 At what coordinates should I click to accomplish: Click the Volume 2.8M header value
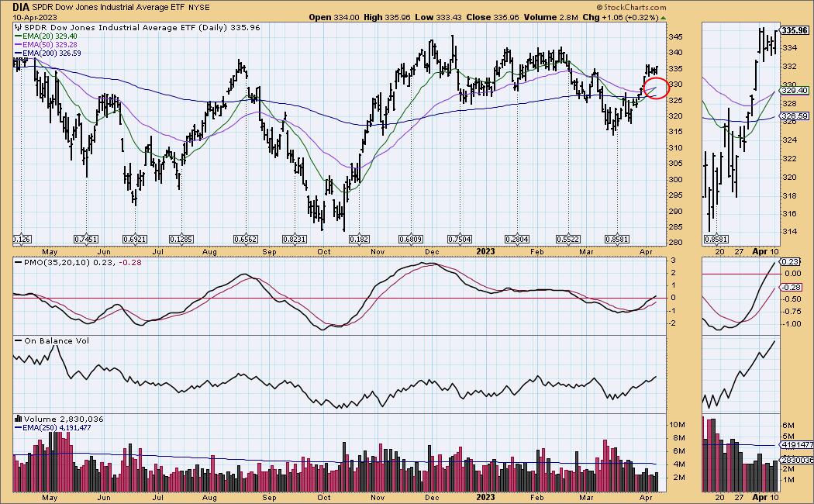point(550,17)
